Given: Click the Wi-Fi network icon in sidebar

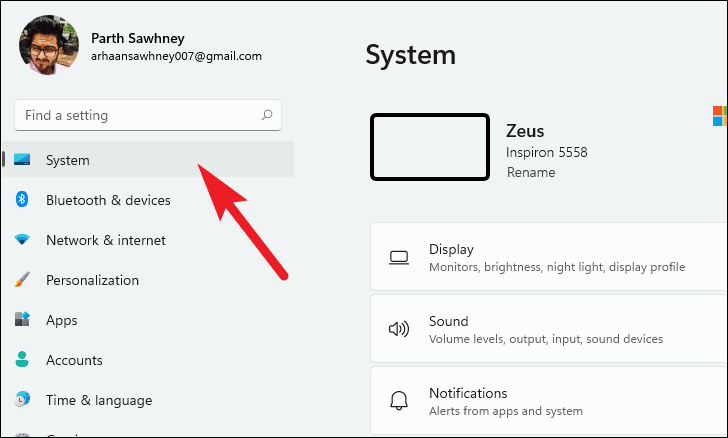Looking at the screenshot, I should coord(22,240).
